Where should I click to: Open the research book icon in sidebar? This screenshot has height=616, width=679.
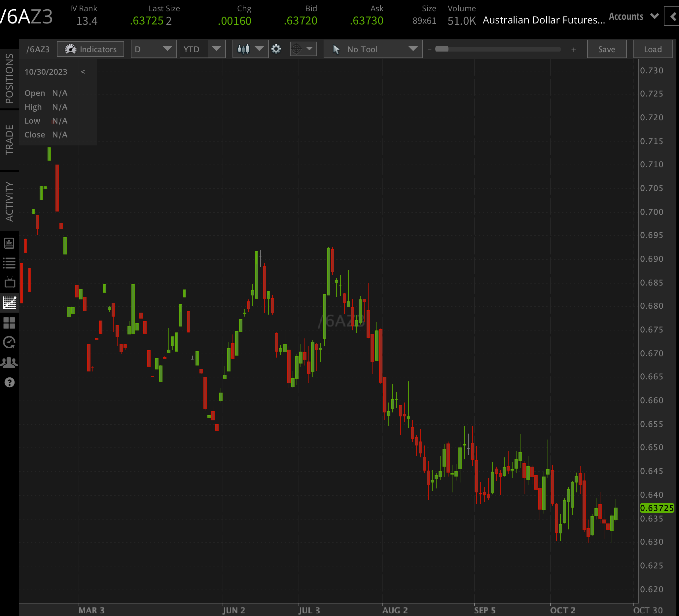[x=9, y=243]
